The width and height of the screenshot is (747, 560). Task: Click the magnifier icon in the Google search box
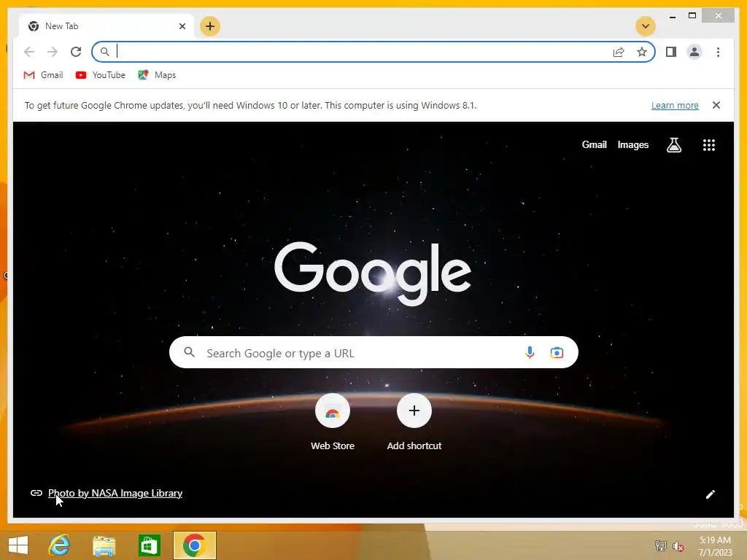[189, 352]
